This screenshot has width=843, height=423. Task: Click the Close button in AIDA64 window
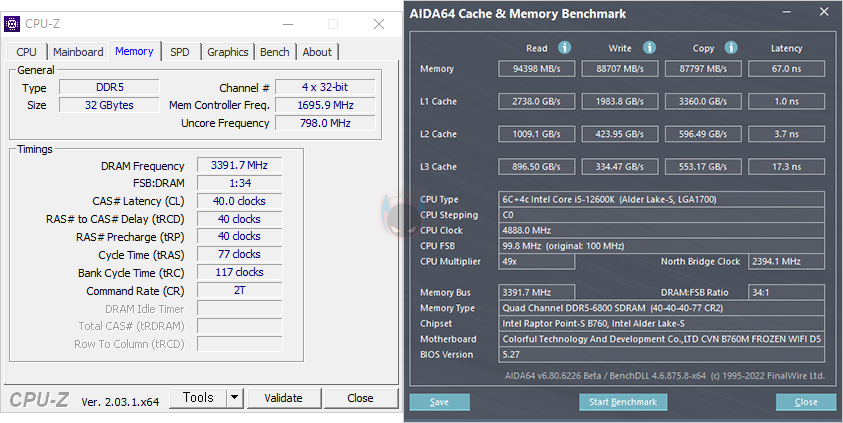click(806, 402)
